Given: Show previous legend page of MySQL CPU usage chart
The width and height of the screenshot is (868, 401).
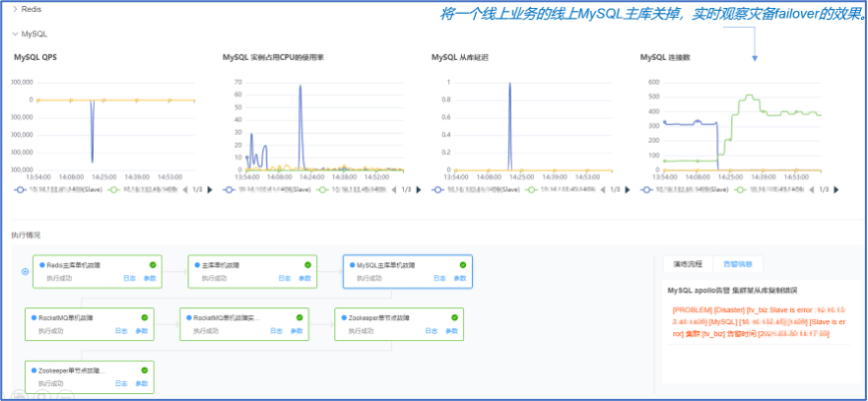Looking at the screenshot, I should coord(394,190).
